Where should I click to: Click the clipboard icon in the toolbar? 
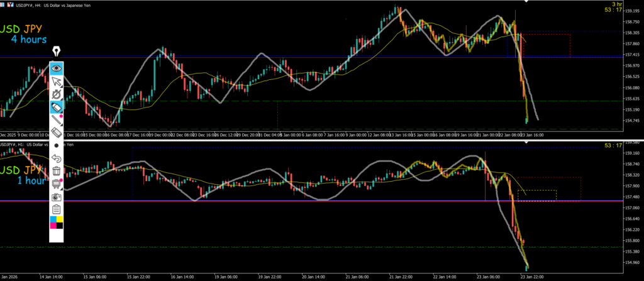click(x=57, y=209)
